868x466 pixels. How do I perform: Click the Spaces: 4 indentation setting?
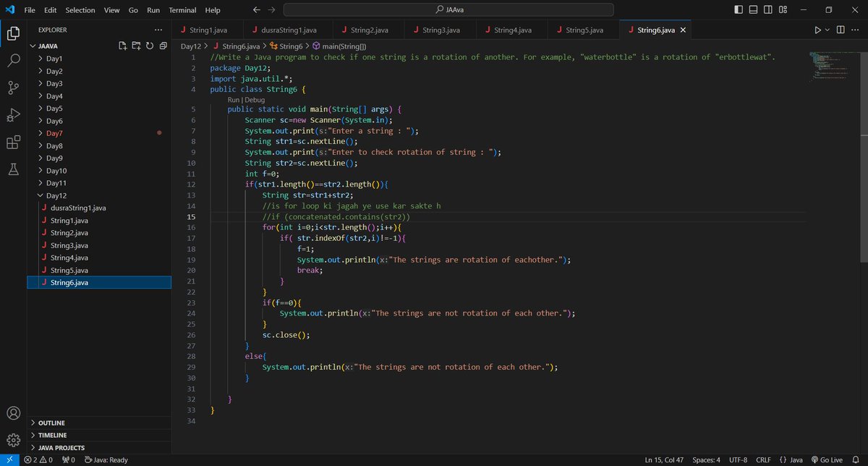[x=706, y=459]
